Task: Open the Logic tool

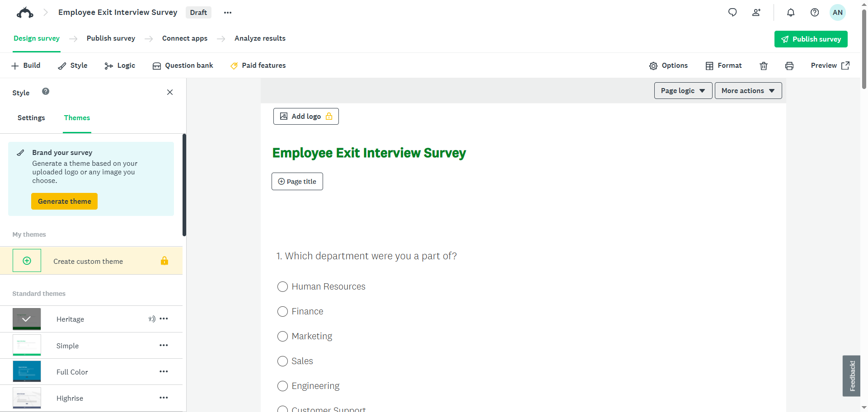Action: (120, 66)
